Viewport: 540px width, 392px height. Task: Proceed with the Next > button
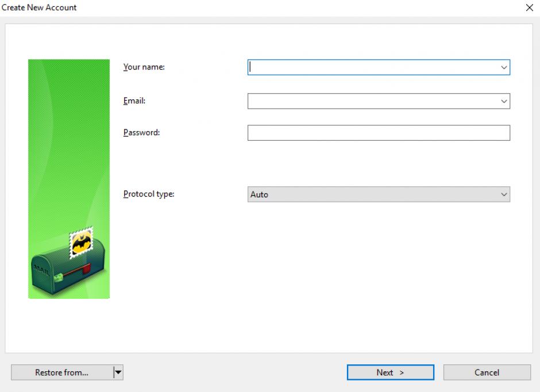coord(390,372)
